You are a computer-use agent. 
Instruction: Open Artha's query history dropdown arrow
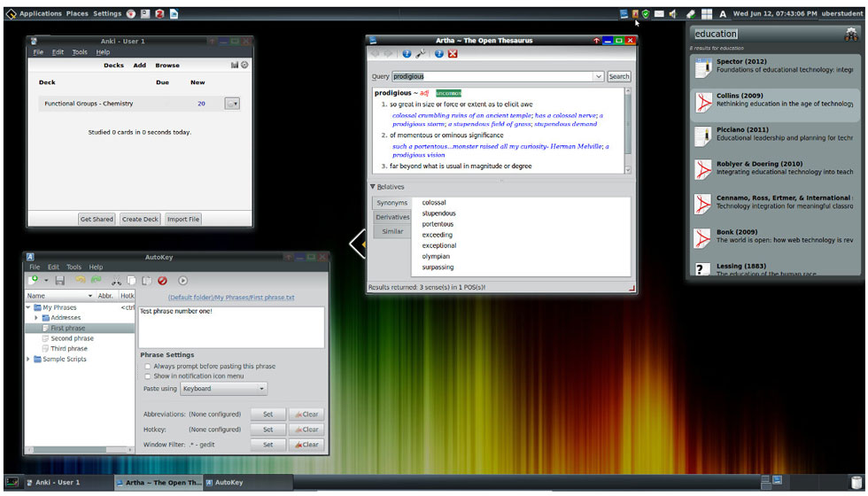coord(599,76)
